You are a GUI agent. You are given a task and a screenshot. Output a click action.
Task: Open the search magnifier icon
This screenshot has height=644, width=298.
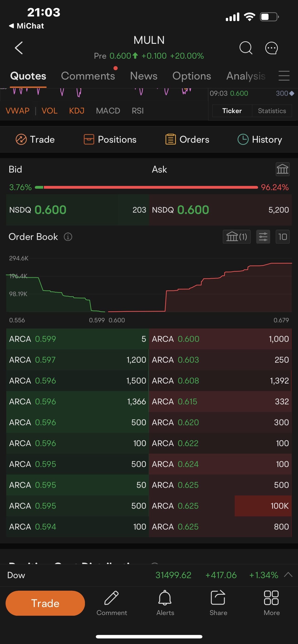click(246, 48)
